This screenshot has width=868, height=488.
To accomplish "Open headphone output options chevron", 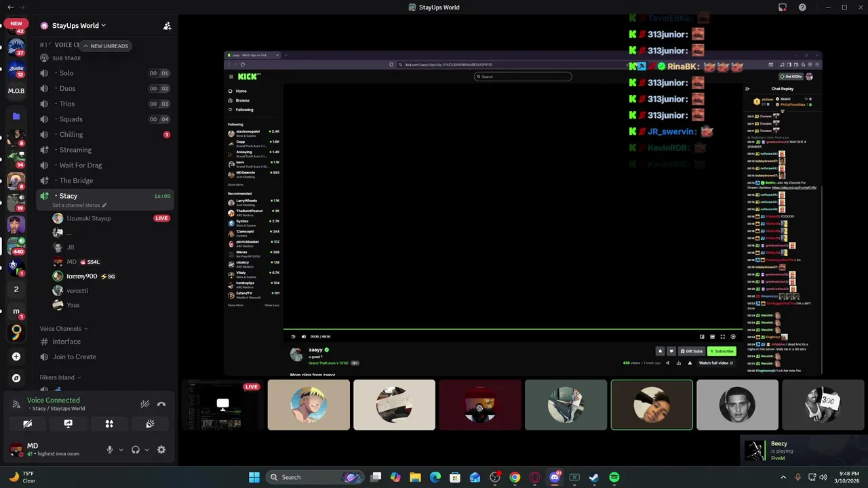I will point(146,449).
